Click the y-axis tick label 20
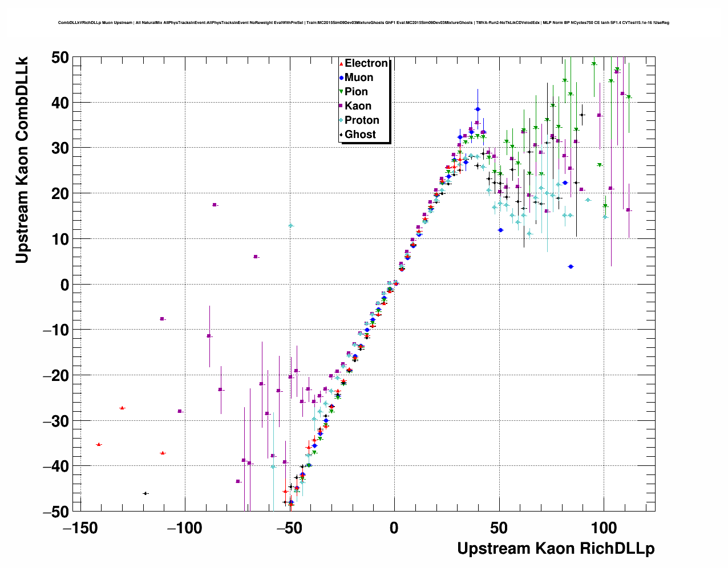Image resolution: width=728 pixels, height=568 pixels. 60,194
